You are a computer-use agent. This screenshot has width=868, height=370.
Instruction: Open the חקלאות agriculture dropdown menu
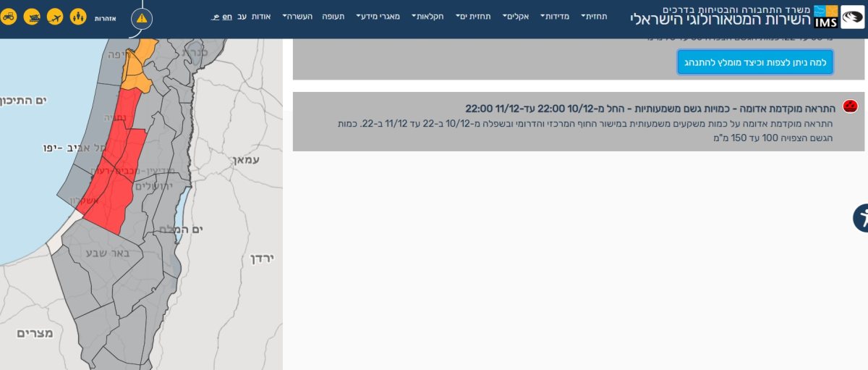click(427, 16)
